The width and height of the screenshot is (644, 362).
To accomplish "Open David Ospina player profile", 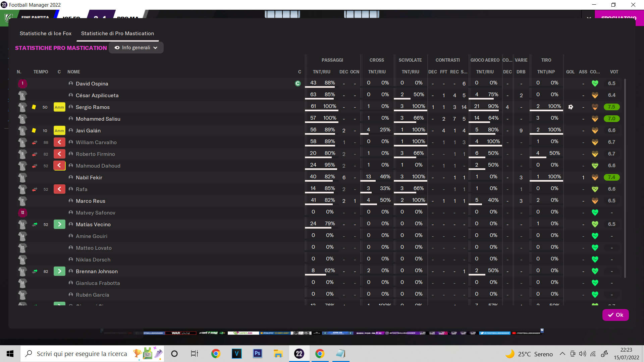I will click(92, 84).
